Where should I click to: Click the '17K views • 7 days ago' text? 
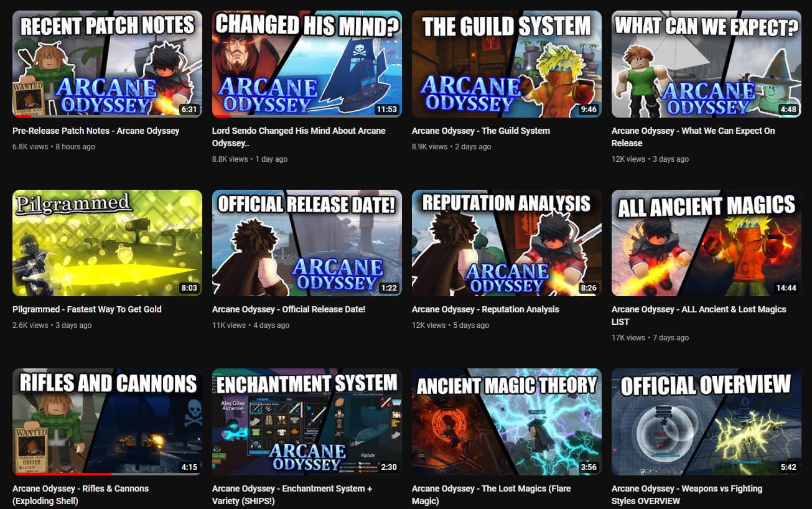coord(650,338)
